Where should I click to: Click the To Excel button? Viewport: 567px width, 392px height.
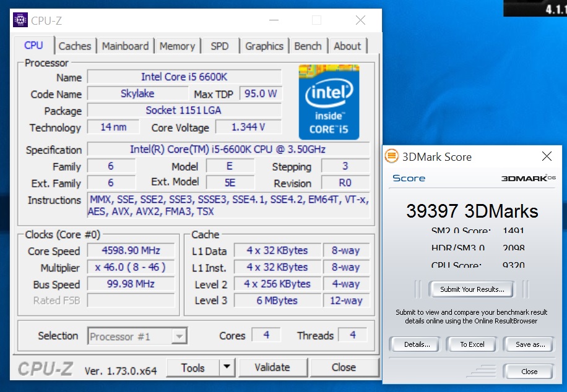click(472, 344)
